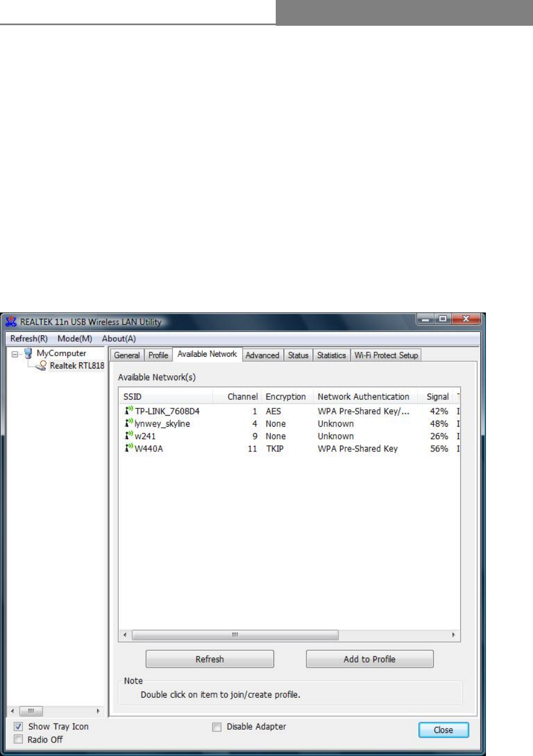This screenshot has width=533, height=756.
Task: Select the W440A network name
Action: click(149, 449)
